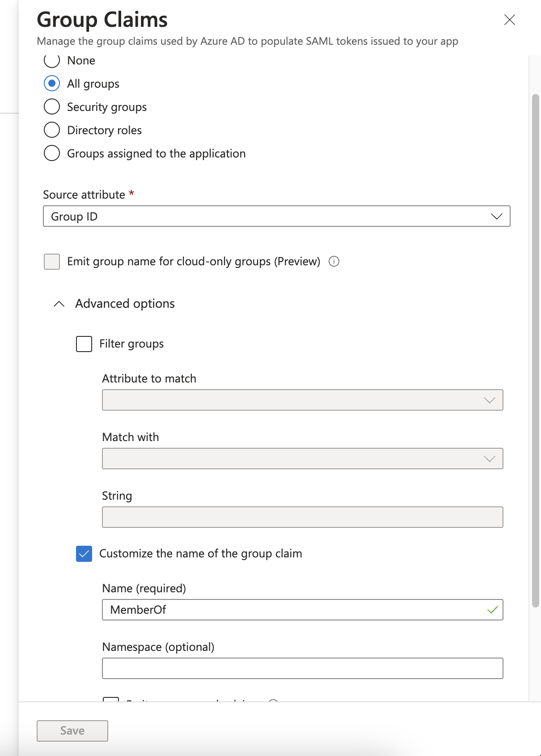Choose the Security groups option
This screenshot has height=756, width=541.
[x=52, y=107]
